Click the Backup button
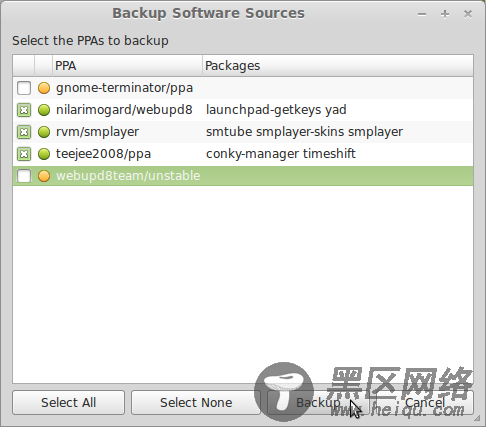 click(318, 403)
